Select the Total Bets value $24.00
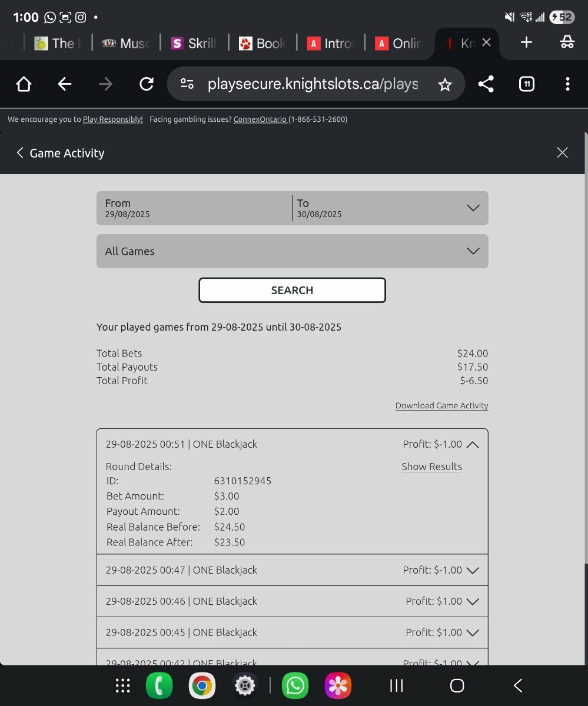The height and width of the screenshot is (706, 588). pos(473,354)
